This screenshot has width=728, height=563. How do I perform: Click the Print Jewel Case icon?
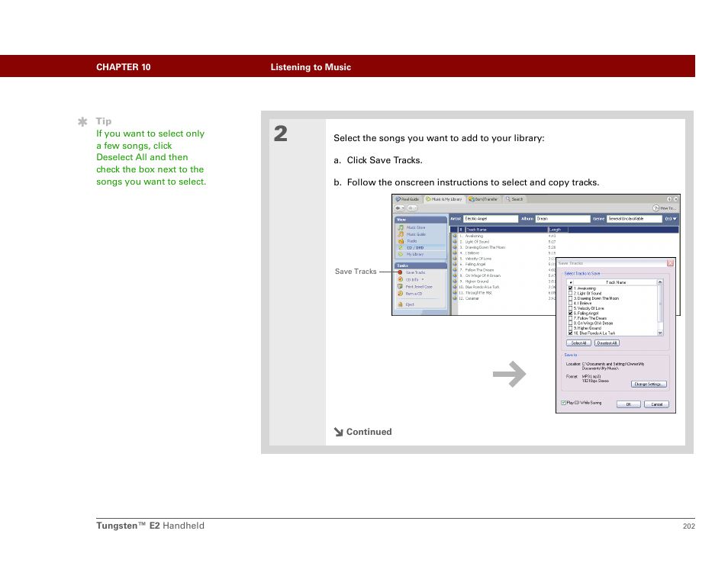(400, 286)
